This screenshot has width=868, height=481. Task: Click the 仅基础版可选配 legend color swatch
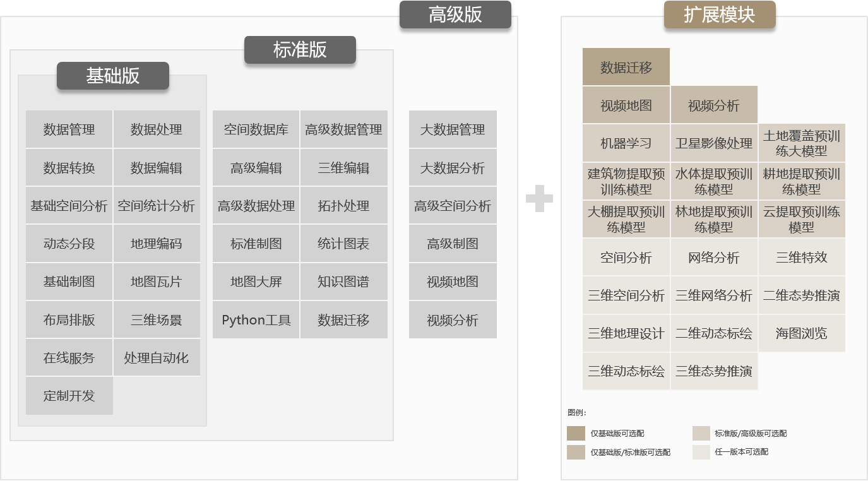[x=576, y=433]
